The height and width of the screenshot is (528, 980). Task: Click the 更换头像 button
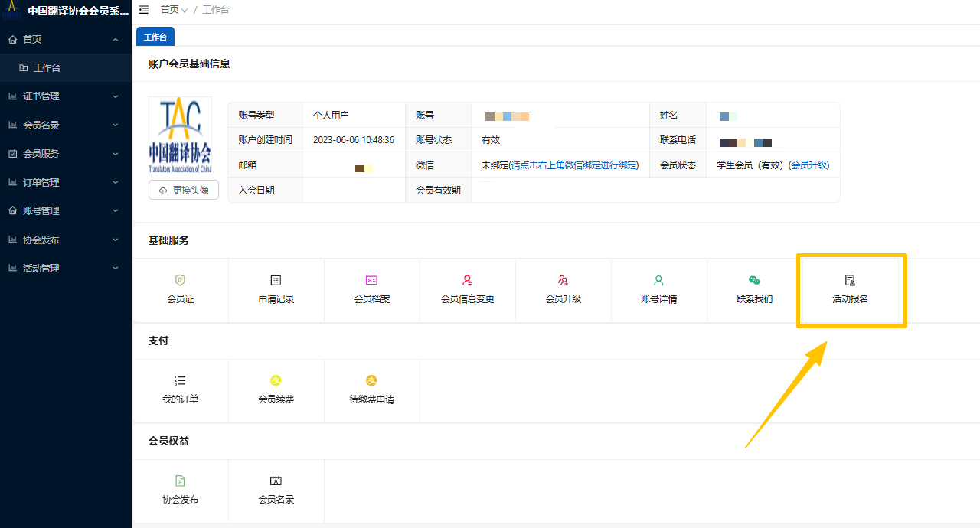click(184, 190)
